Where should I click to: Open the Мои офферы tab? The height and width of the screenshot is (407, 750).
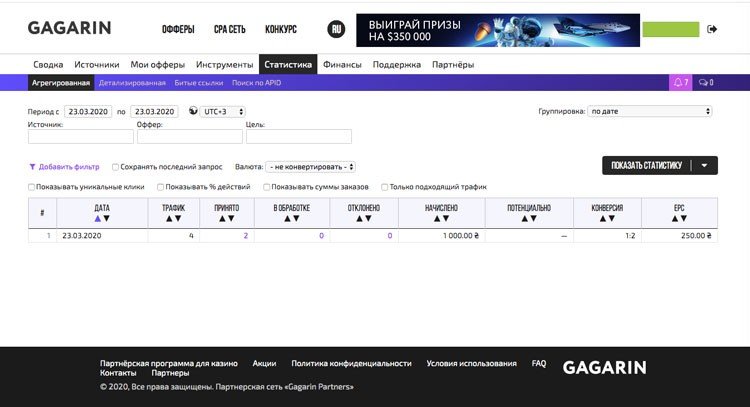tap(157, 65)
